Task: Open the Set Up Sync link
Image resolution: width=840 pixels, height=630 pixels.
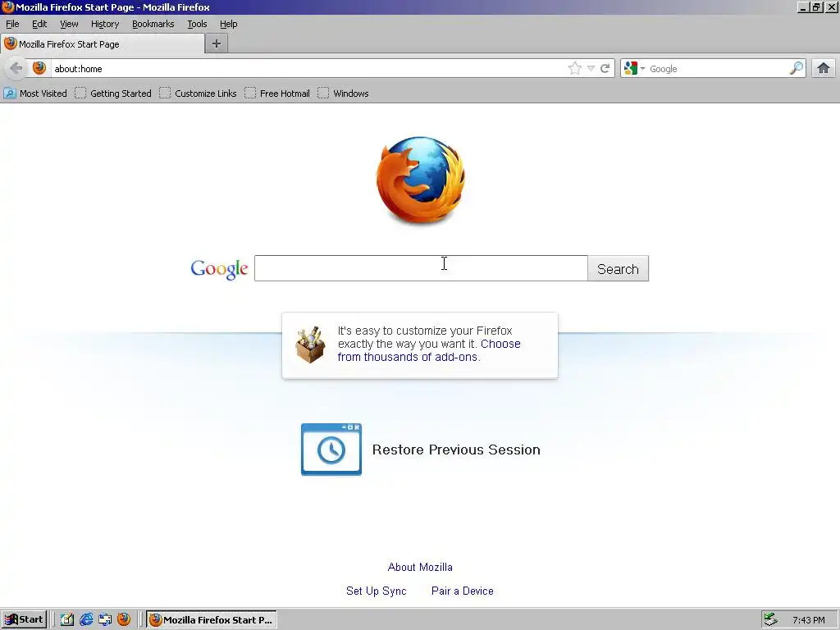Action: coord(376,591)
